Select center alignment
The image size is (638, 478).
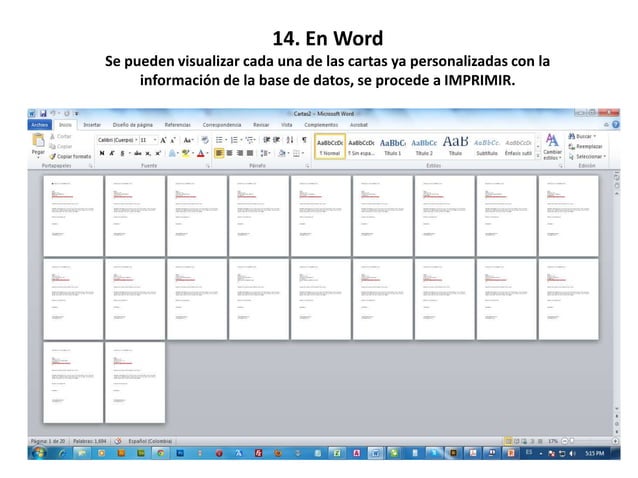(x=229, y=153)
